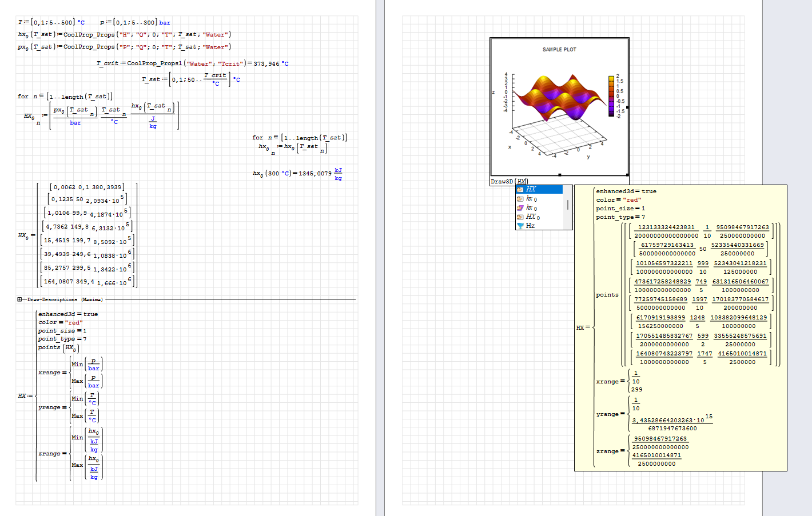The image size is (812, 516).
Task: Click the bottom-center resize handle of plot
Action: (559, 175)
